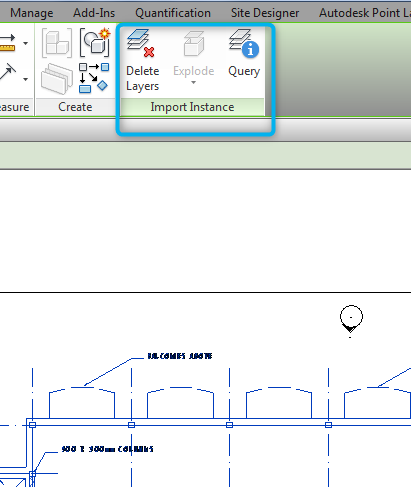Select the BALCONIES ABOVE text annotation
Viewport: 411px width, 487px height.
click(x=180, y=356)
